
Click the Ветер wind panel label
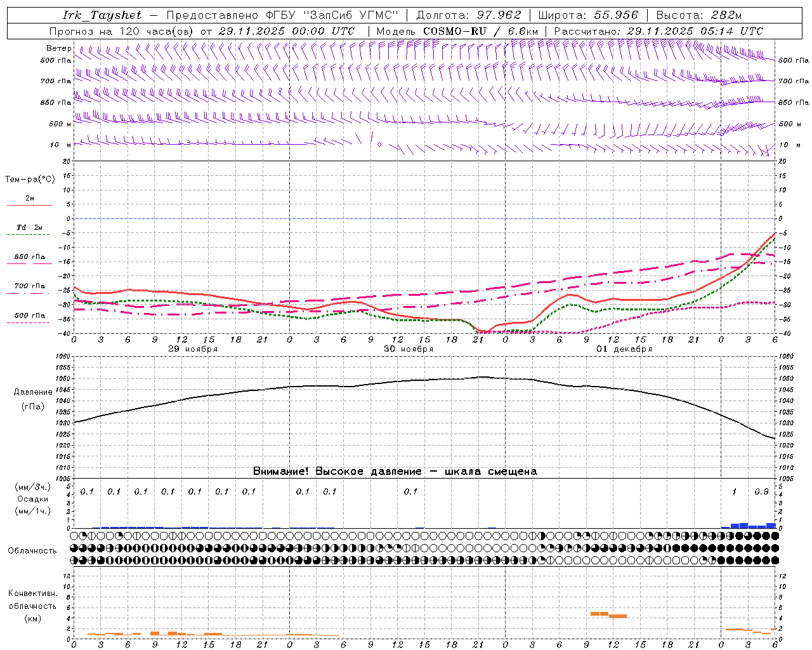tap(58, 48)
